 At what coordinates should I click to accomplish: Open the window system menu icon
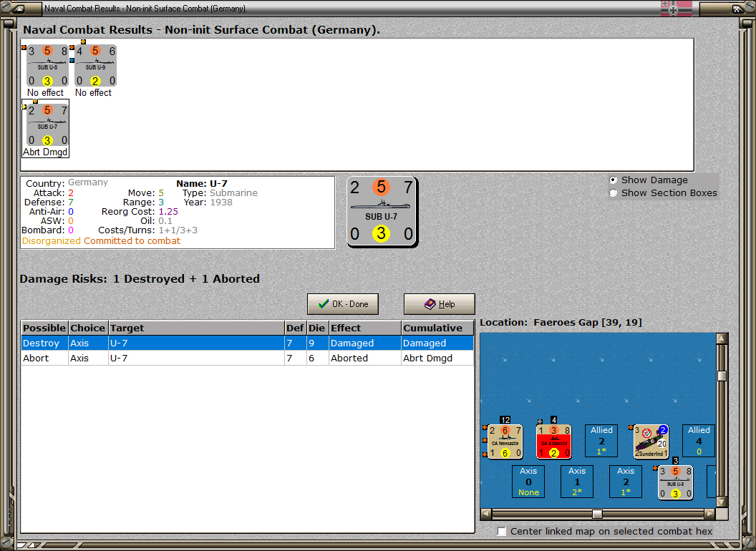(19, 9)
